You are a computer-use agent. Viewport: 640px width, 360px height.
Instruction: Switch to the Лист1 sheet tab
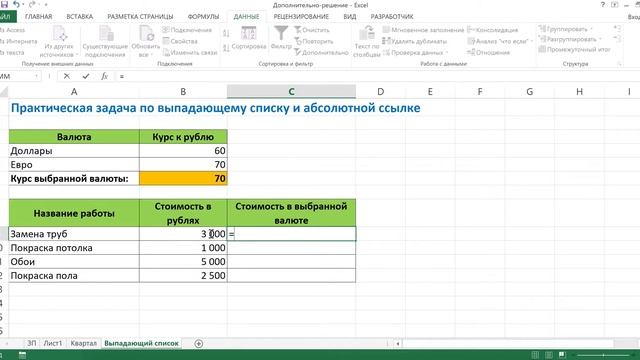[53, 343]
